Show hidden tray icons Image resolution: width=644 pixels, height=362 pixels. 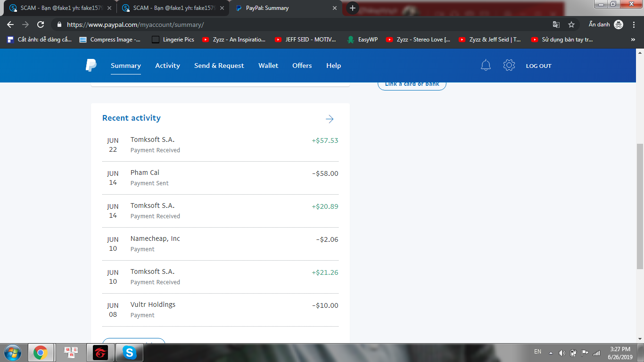click(550, 353)
